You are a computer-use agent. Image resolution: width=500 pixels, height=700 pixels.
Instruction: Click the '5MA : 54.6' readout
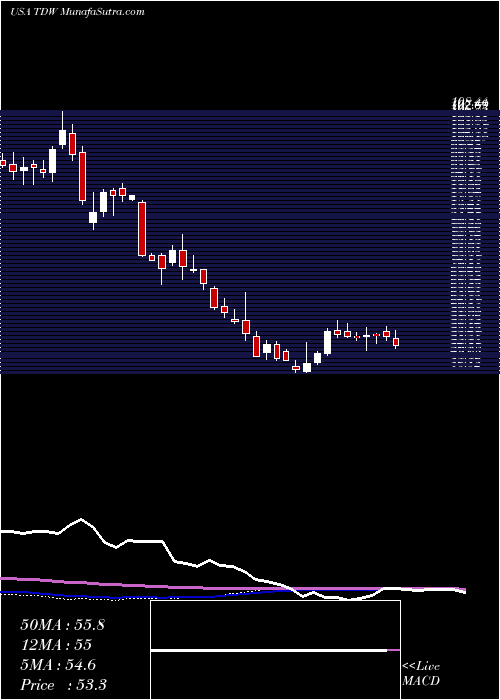(58, 665)
